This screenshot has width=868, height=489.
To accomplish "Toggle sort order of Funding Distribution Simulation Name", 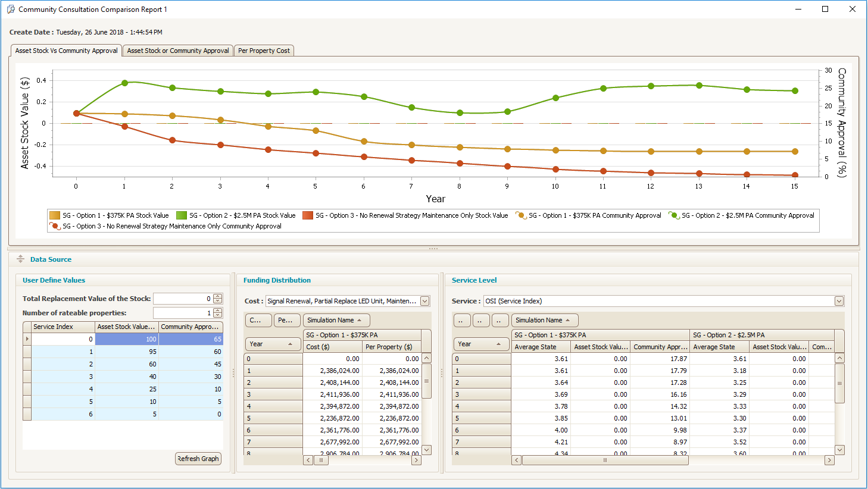I will [x=336, y=320].
